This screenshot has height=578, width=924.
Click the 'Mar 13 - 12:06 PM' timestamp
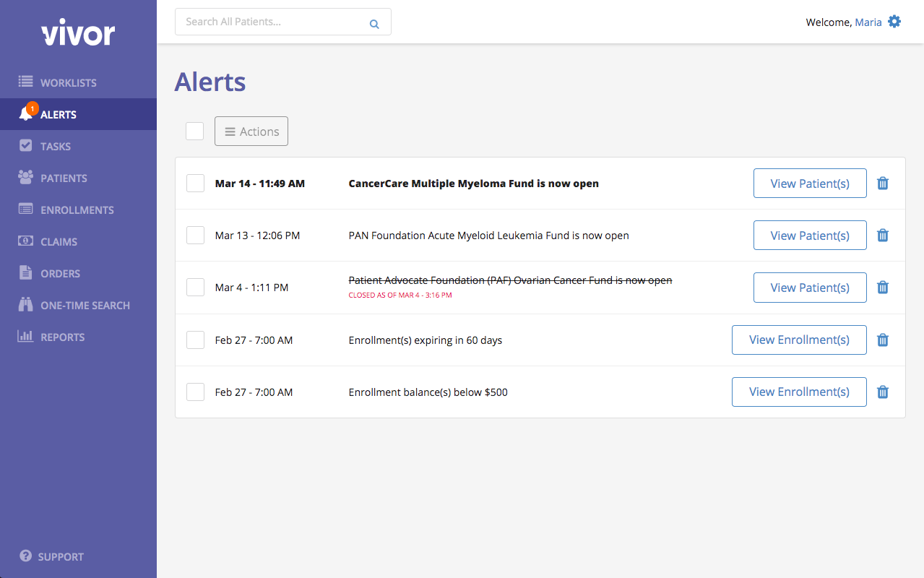point(257,236)
